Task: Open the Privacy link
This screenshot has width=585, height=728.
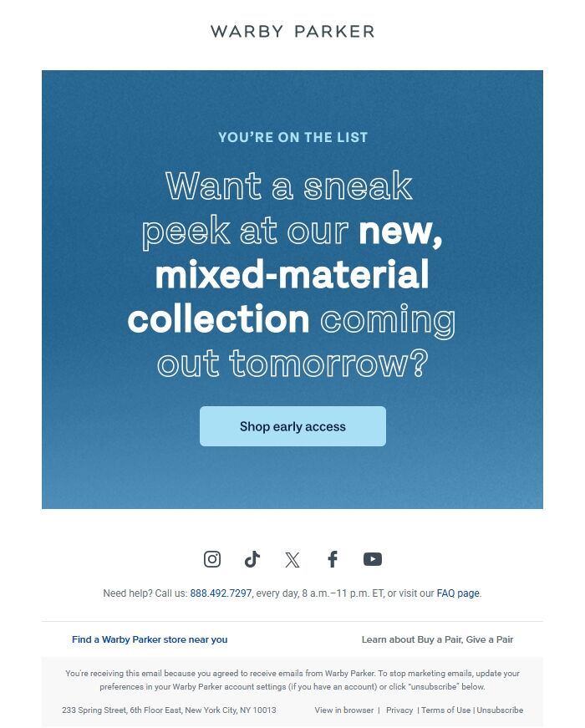Action: pyautogui.click(x=399, y=710)
